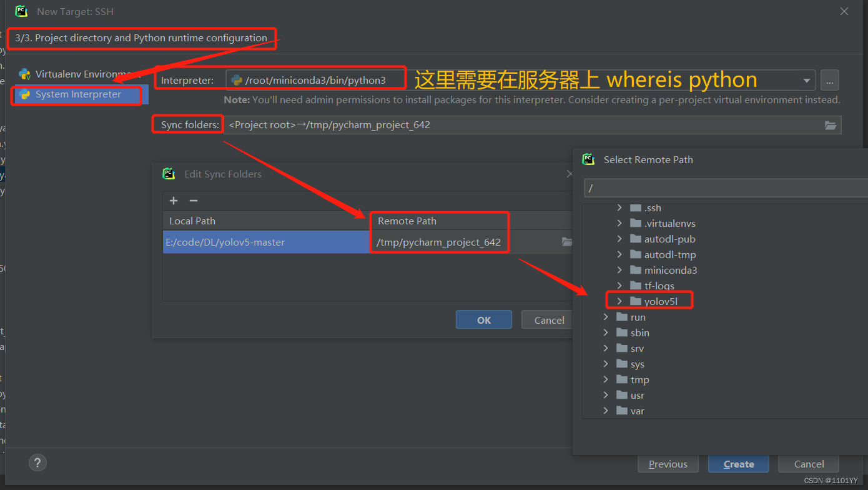Image resolution: width=868 pixels, height=490 pixels.
Task: Expand the .ssh folder
Action: (x=619, y=207)
